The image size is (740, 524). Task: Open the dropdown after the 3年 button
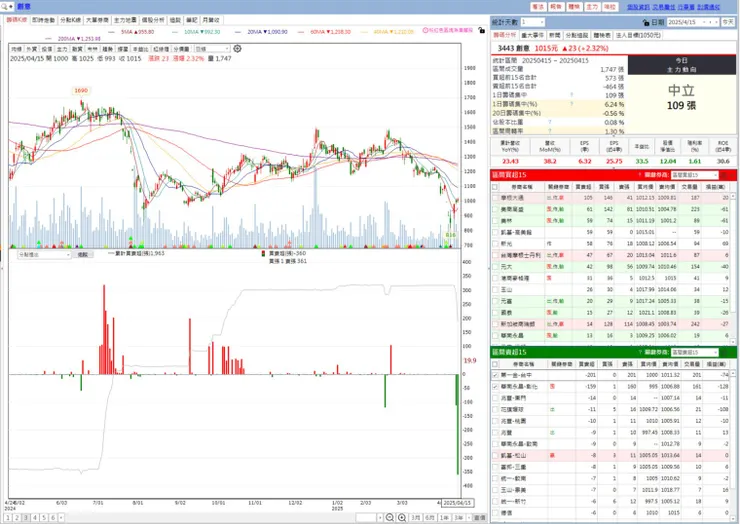469,518
